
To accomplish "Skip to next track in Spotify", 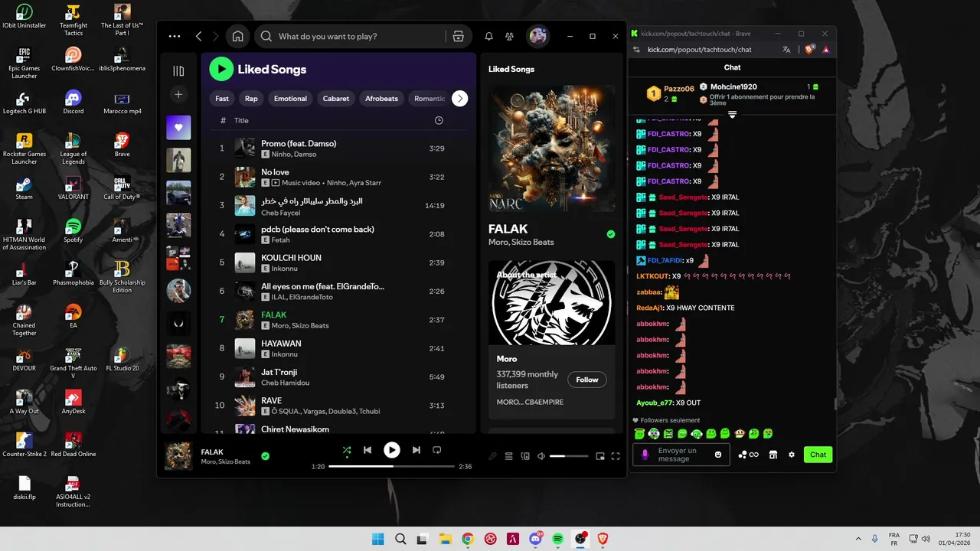I will (x=416, y=450).
